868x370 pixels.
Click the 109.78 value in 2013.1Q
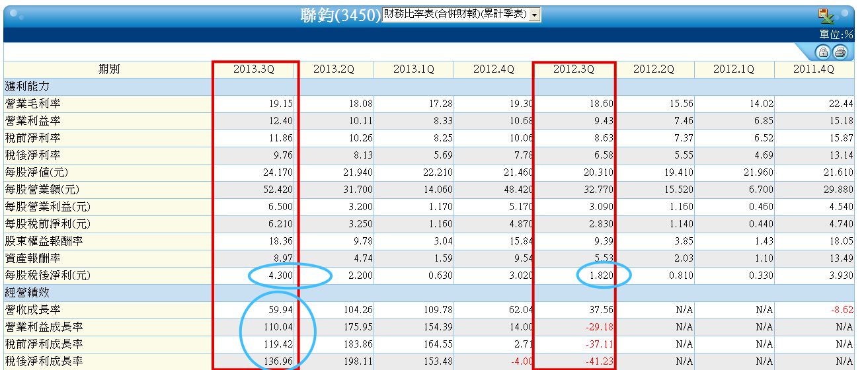438,309
